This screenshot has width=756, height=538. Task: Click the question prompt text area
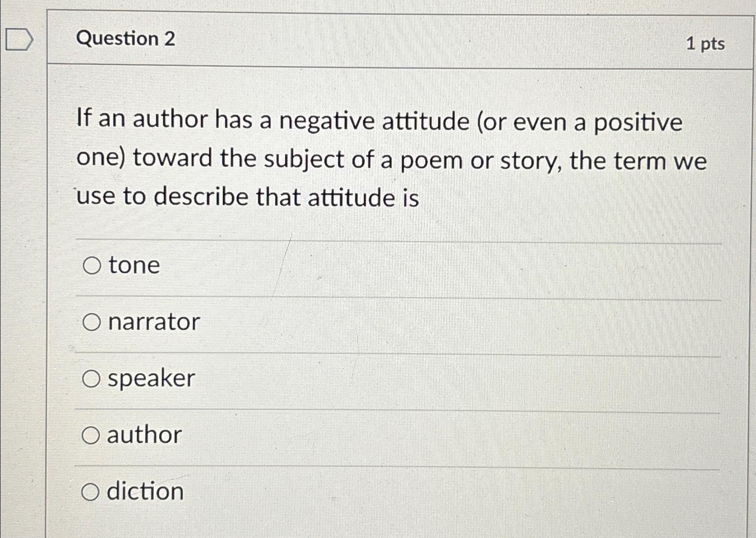pyautogui.click(x=389, y=158)
